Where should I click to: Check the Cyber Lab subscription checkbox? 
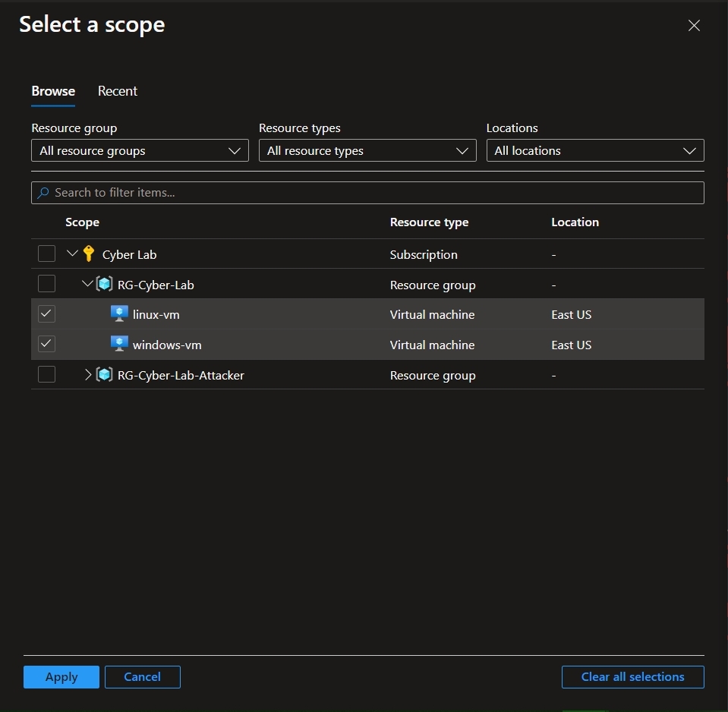(x=47, y=254)
